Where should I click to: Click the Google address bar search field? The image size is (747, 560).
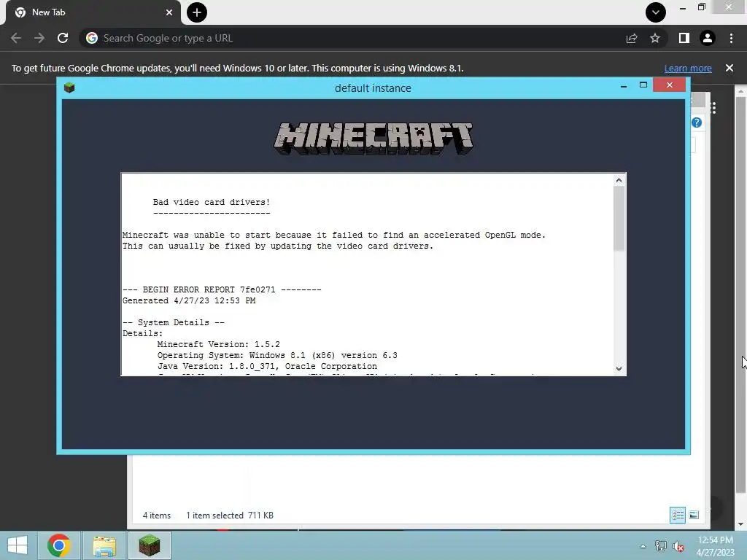click(352, 38)
